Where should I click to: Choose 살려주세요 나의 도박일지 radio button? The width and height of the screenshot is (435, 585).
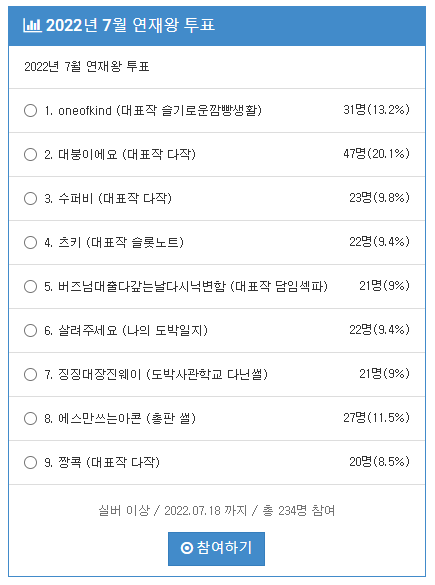[31, 331]
